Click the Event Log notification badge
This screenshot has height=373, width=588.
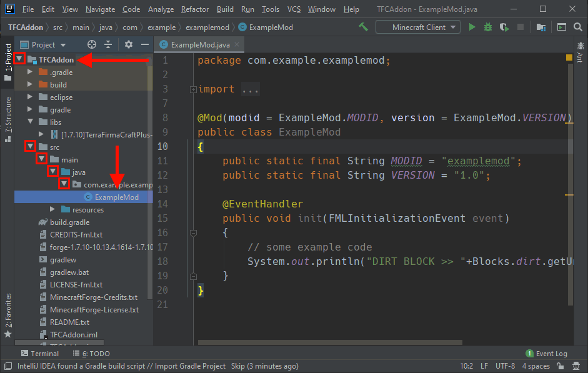[529, 354]
